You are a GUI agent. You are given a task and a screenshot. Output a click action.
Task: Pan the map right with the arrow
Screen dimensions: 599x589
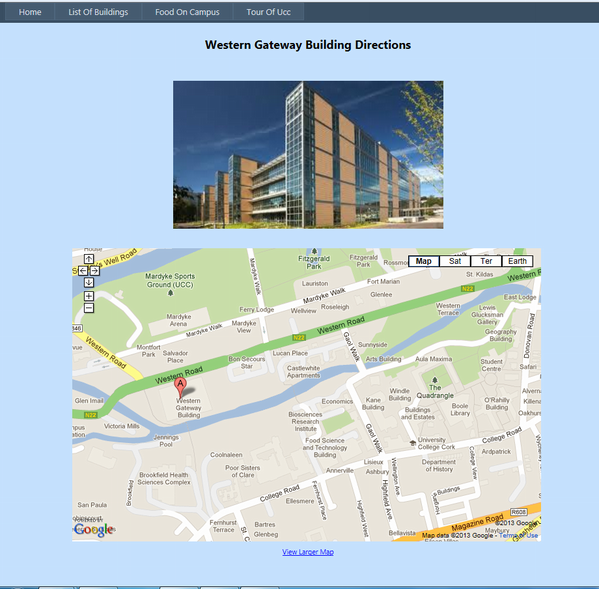click(94, 271)
